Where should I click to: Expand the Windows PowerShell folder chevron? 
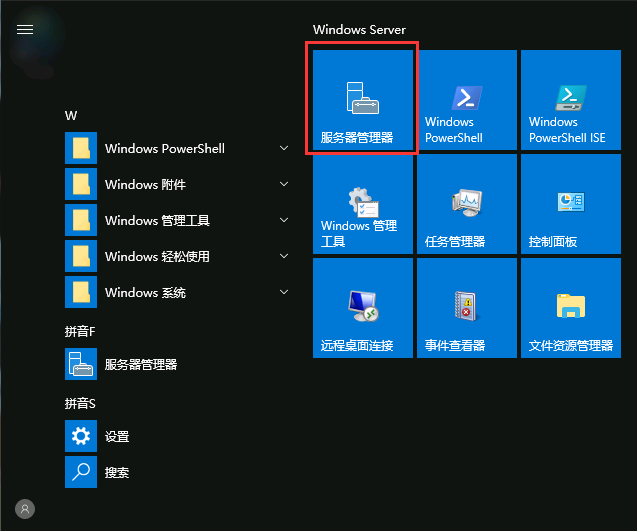284,149
